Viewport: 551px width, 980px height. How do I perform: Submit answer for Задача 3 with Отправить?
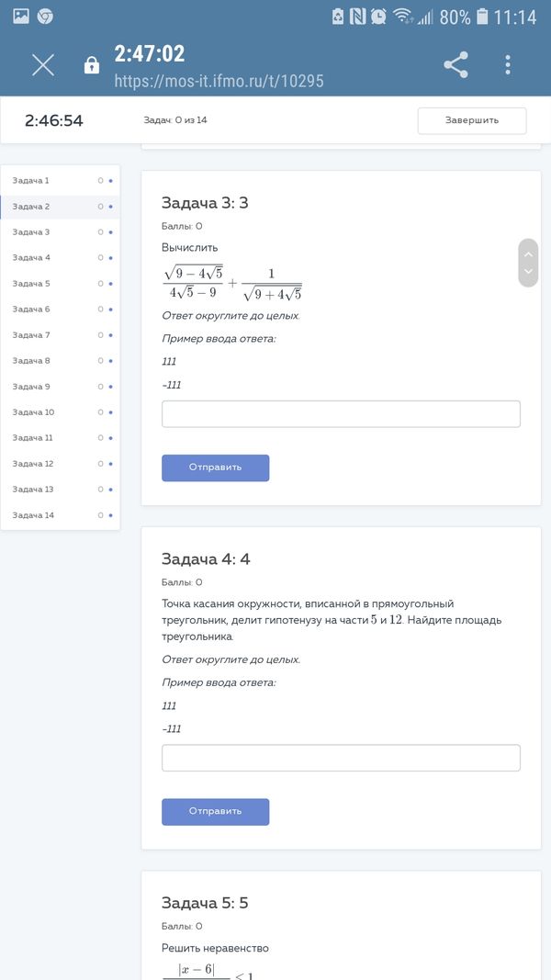click(215, 467)
